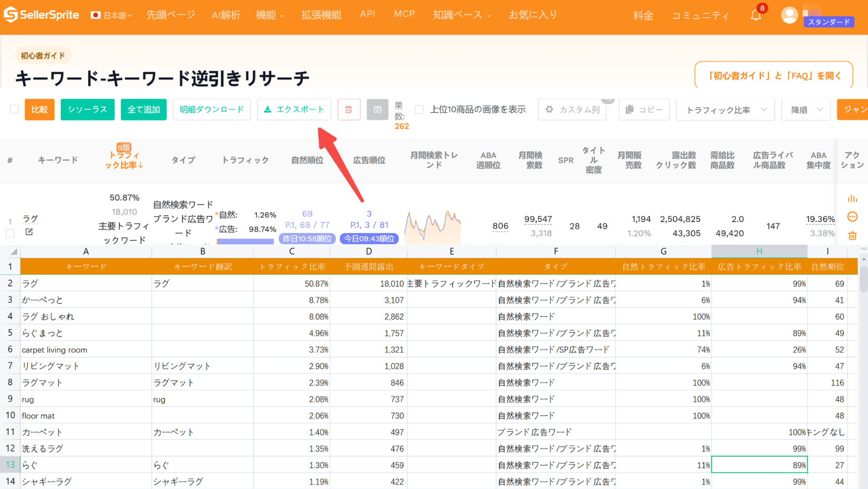Click the 明細ダウンロード button
Screen dimensions: 868x489
212,110
